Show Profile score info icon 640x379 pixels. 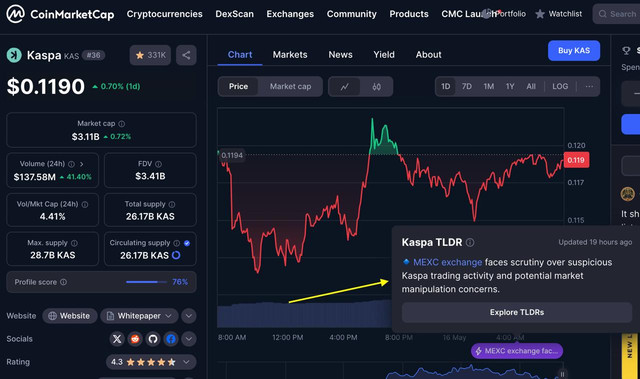click(63, 282)
